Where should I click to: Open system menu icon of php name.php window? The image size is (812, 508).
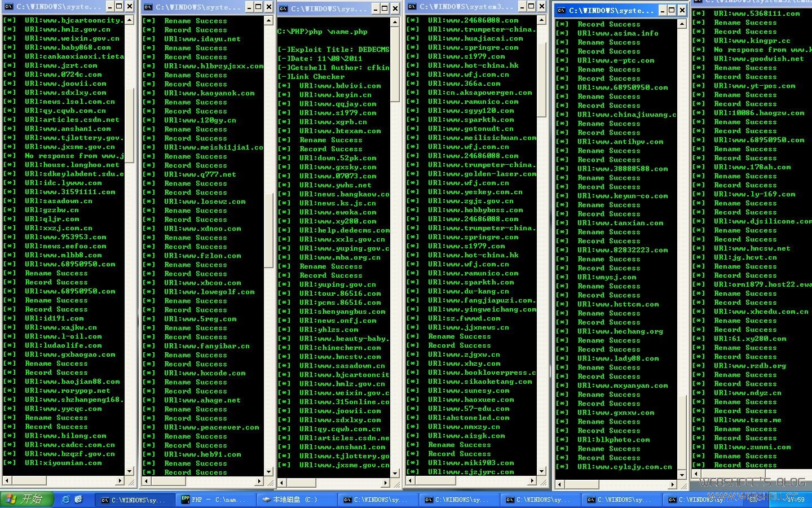283,8
